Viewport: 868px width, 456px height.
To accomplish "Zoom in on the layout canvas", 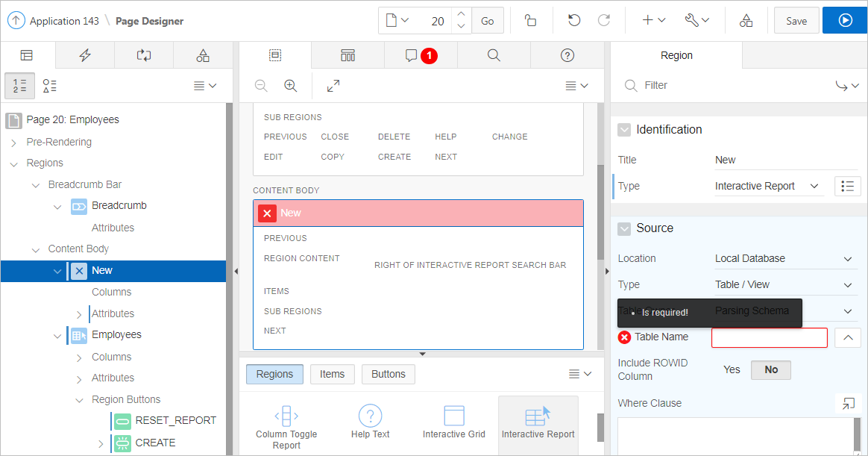I will pos(291,86).
